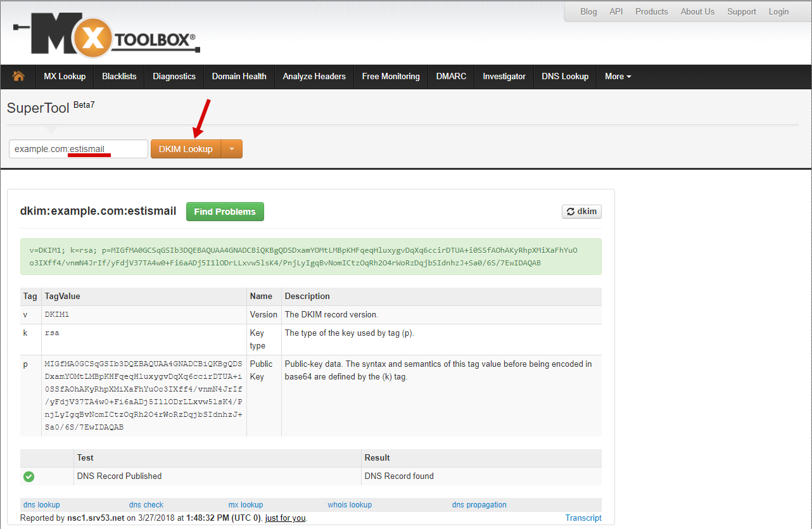Click the Login link

click(x=778, y=11)
